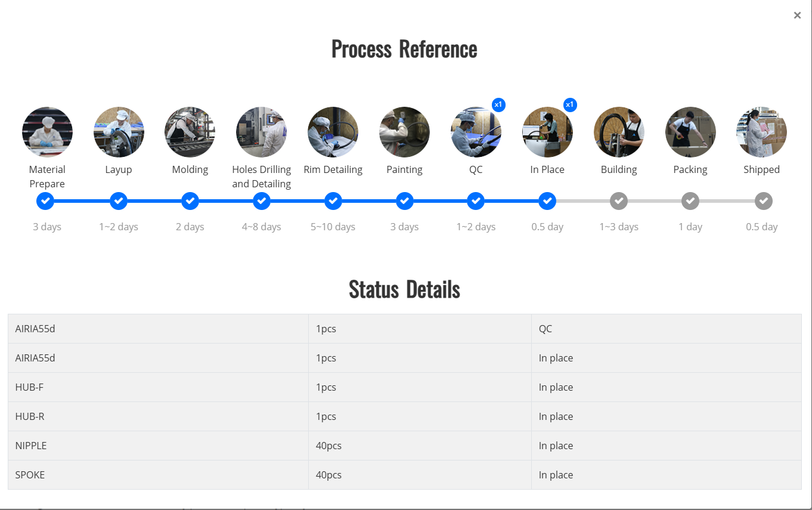Click the x1 badge above In Place
Screen dimensions: 812x510
tap(570, 105)
